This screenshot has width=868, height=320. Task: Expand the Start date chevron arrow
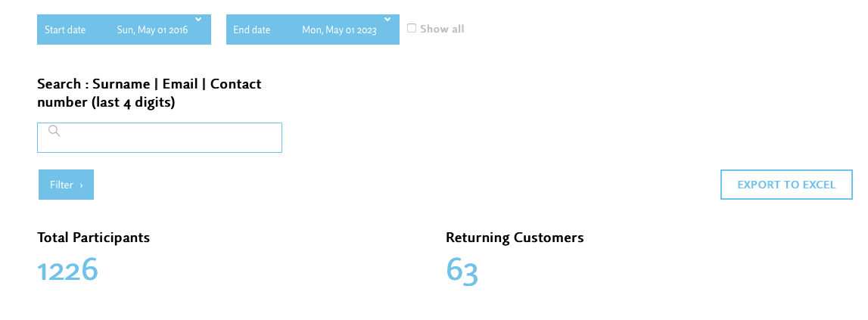pyautogui.click(x=198, y=19)
